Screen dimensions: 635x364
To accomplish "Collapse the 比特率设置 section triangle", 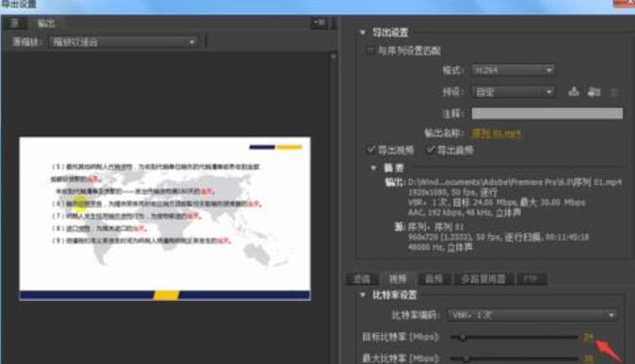I will (x=362, y=294).
